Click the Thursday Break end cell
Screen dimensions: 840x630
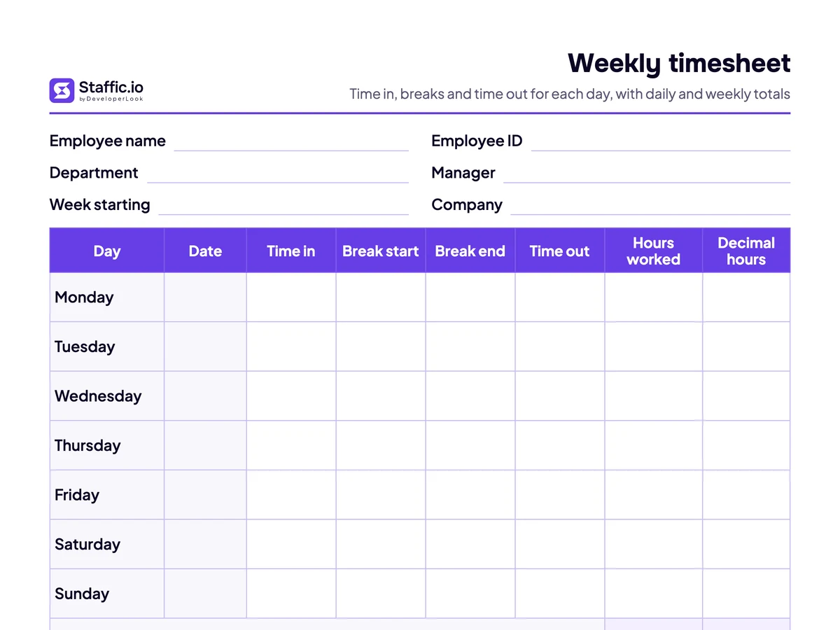tap(470, 445)
